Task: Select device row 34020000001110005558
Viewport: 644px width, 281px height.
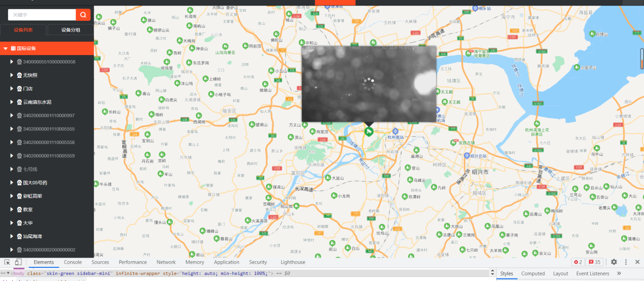Action: 47,142
